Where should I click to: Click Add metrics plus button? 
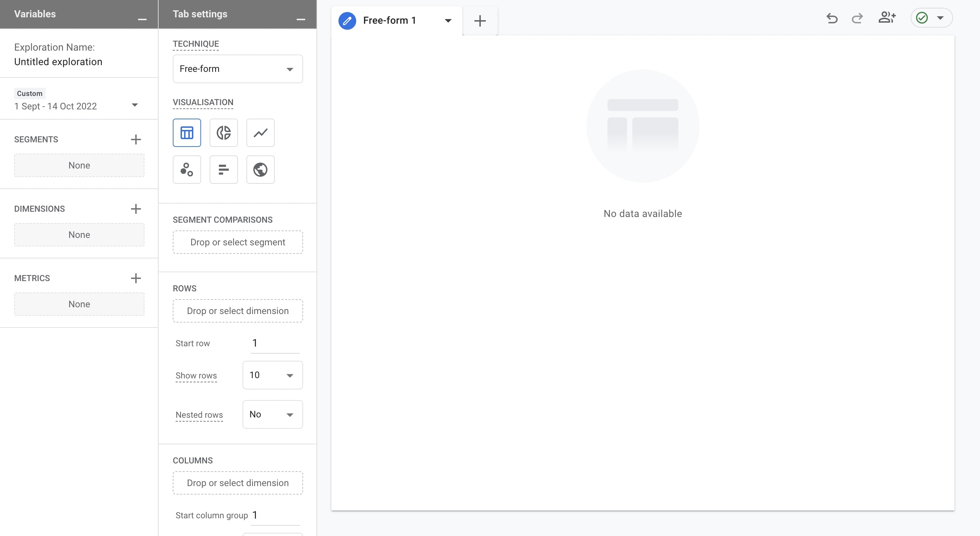(135, 278)
